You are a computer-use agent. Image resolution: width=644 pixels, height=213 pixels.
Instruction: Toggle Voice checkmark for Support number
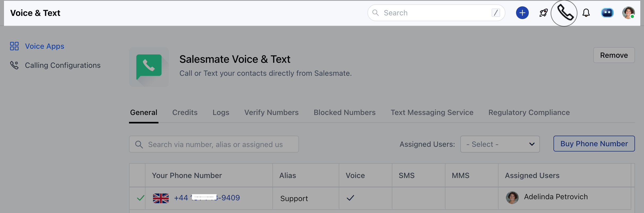coord(350,198)
